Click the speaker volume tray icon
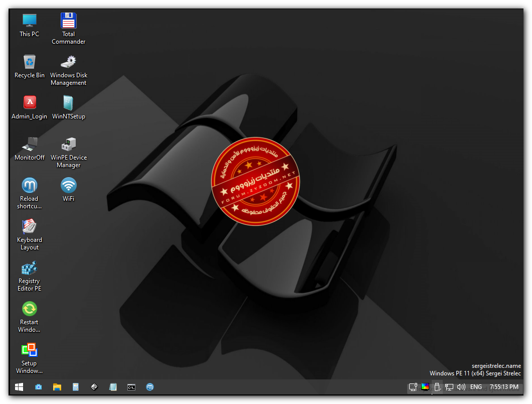The image size is (532, 404). coord(461,387)
